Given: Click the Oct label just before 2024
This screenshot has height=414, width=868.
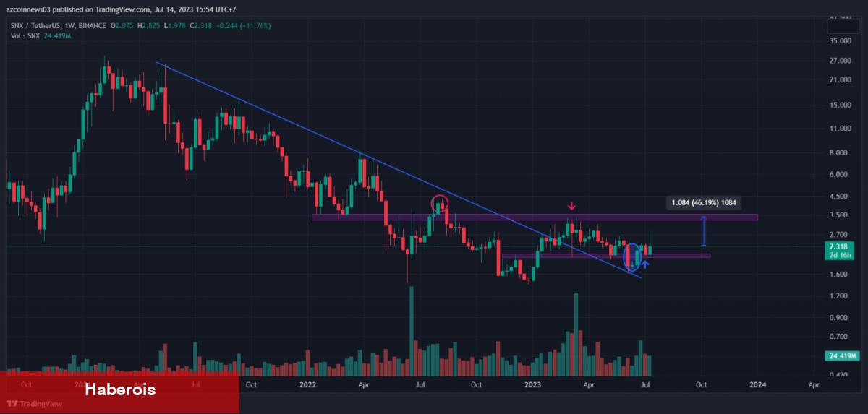Looking at the screenshot, I should [x=701, y=385].
